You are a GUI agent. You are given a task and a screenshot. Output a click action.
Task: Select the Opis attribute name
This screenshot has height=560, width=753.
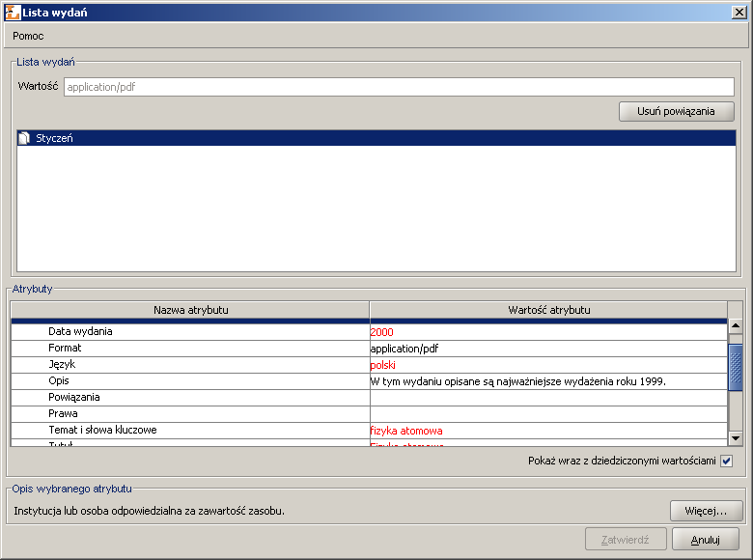pos(59,380)
